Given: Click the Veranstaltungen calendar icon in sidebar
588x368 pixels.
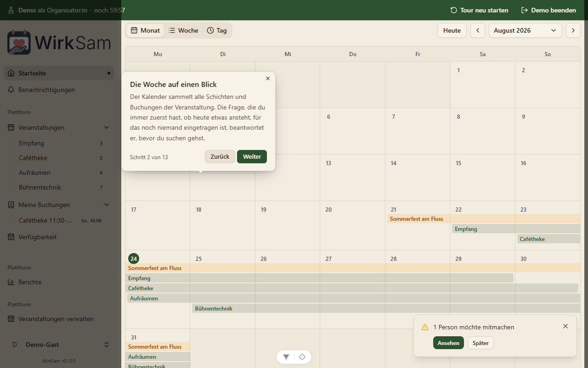Looking at the screenshot, I should point(11,127).
